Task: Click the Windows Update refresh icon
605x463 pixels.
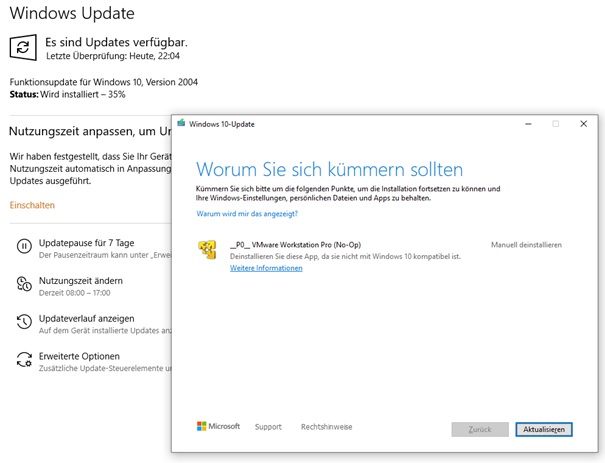Action: [x=23, y=47]
